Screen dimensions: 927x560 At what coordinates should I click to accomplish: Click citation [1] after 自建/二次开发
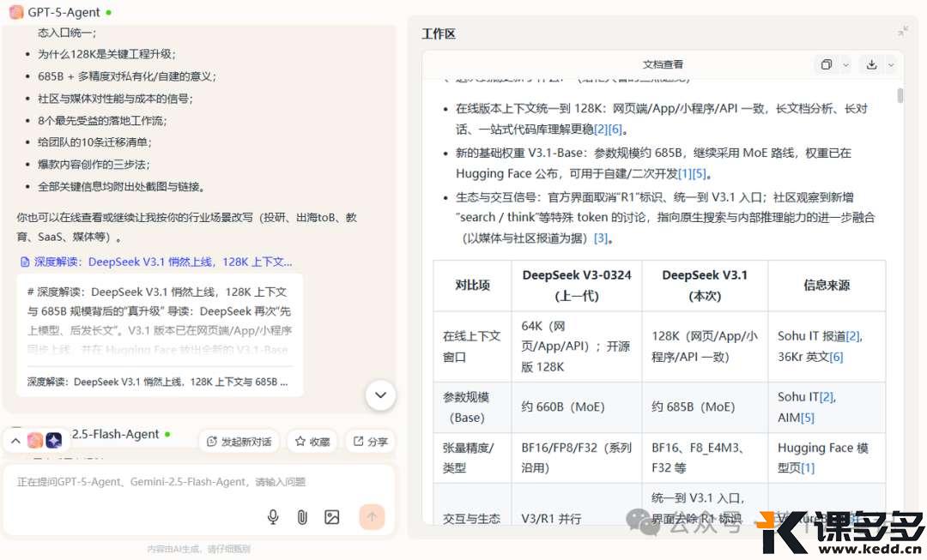(685, 174)
